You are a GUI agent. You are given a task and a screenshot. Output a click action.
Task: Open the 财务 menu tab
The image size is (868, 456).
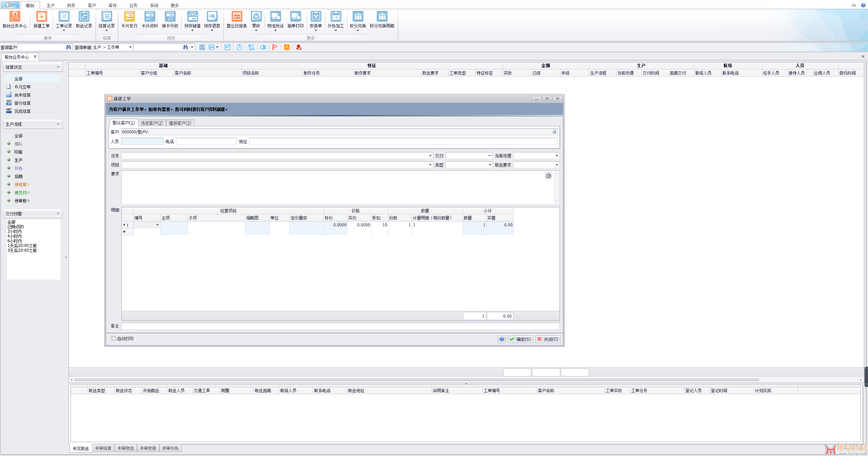point(71,5)
